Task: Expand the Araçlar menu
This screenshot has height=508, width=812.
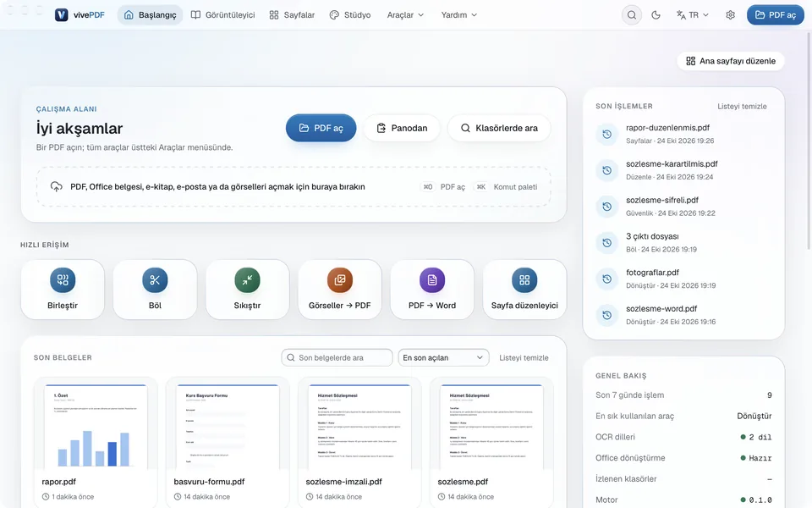Action: point(405,15)
